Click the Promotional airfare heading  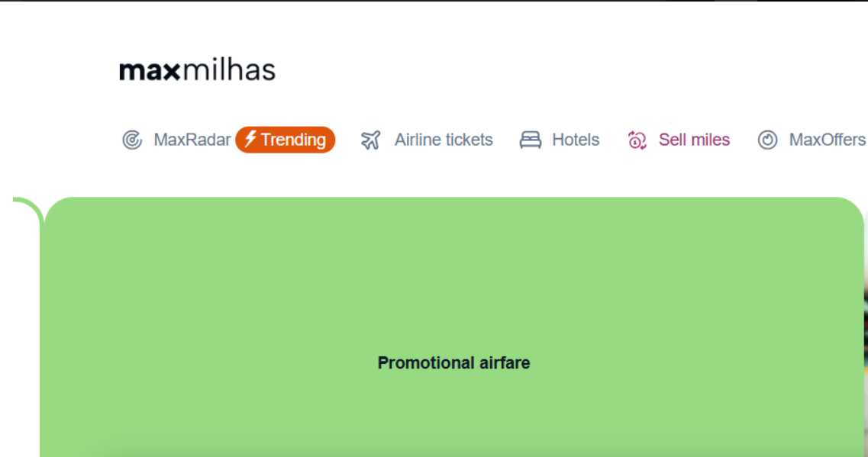click(454, 363)
